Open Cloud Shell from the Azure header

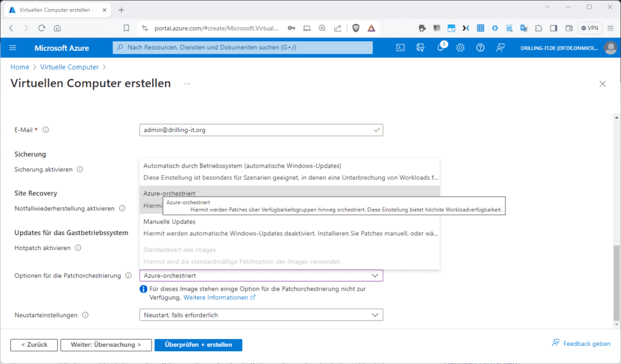[x=400, y=48]
